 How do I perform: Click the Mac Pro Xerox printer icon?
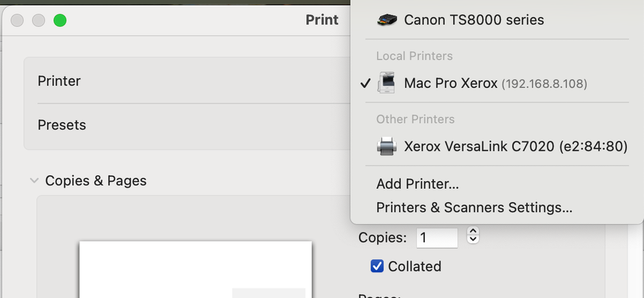pyautogui.click(x=387, y=83)
